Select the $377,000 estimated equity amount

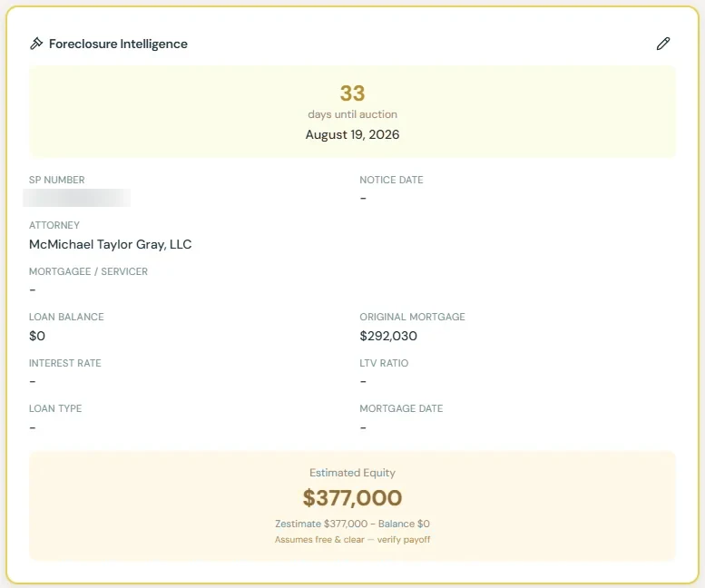coord(352,498)
